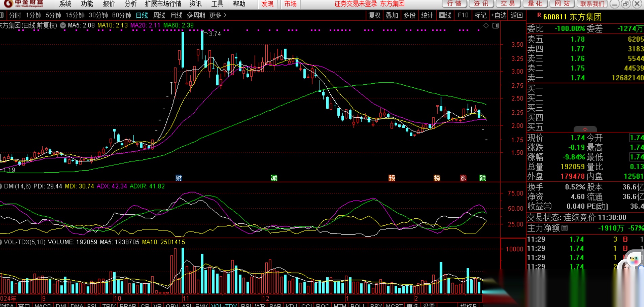
Task: Open the 分析 menu
Action: point(130,4)
